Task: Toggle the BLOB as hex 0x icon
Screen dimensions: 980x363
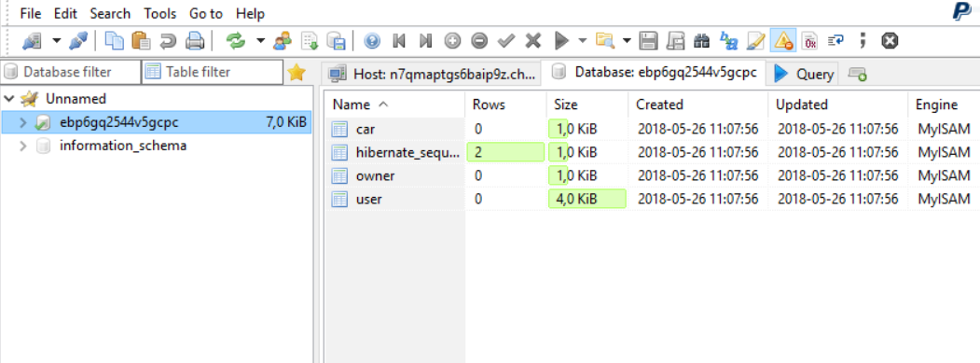Action: tap(810, 41)
